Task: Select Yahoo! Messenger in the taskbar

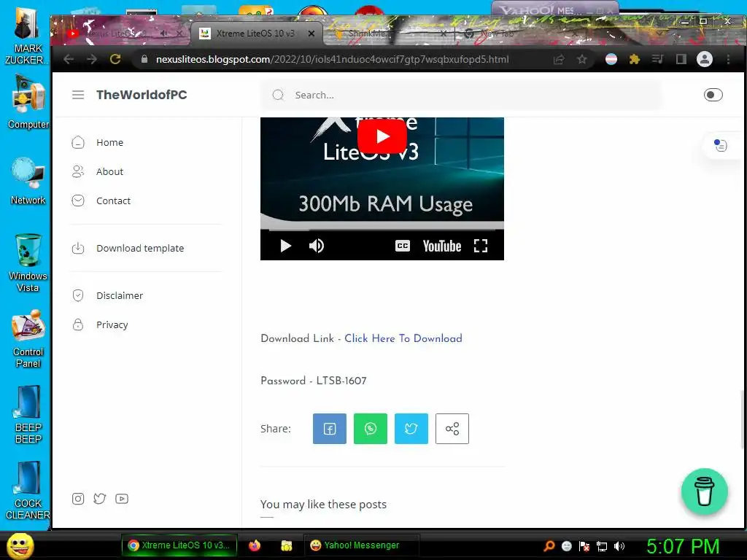Action: point(360,545)
